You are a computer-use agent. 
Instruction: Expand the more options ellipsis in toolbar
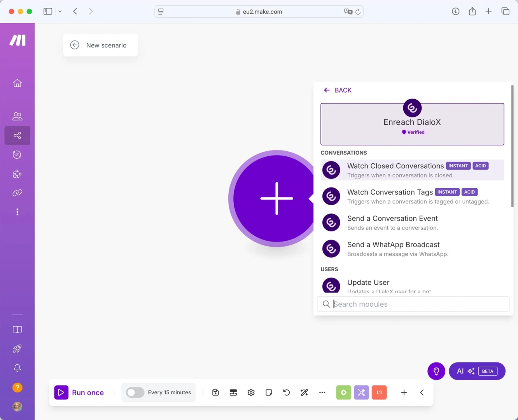[x=322, y=392]
